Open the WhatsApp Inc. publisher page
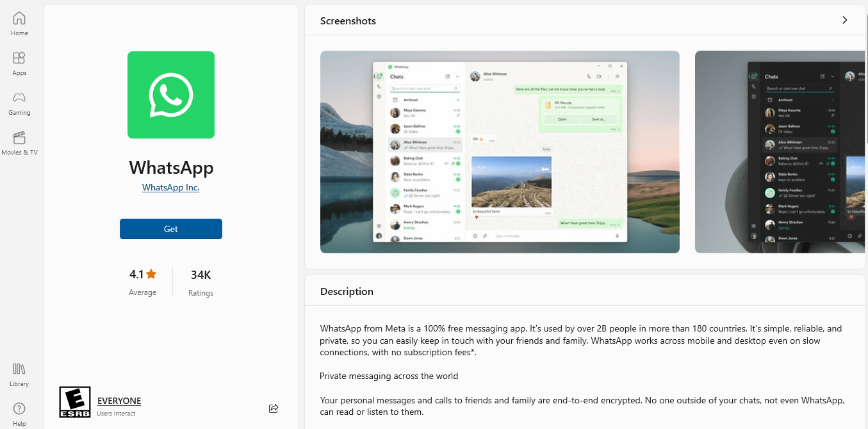Image resolution: width=868 pixels, height=429 pixels. click(170, 187)
